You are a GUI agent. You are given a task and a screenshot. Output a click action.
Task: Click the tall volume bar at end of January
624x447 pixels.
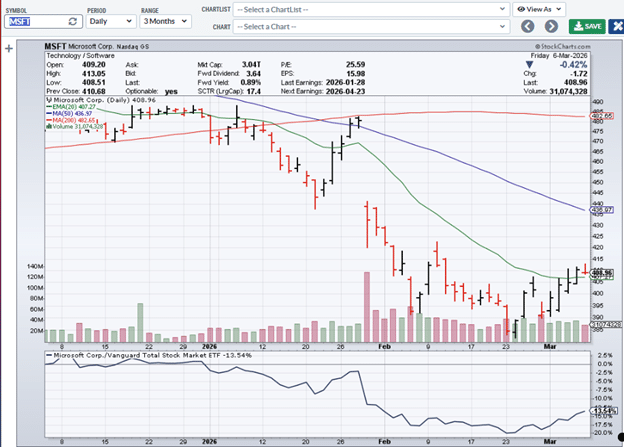[x=367, y=307]
